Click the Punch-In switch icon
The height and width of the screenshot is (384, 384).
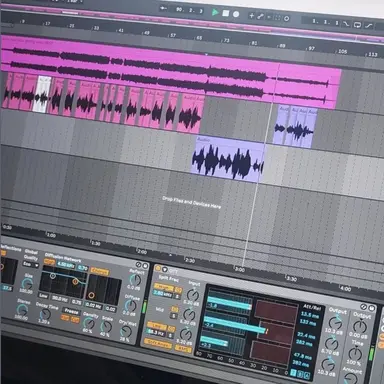(x=347, y=24)
